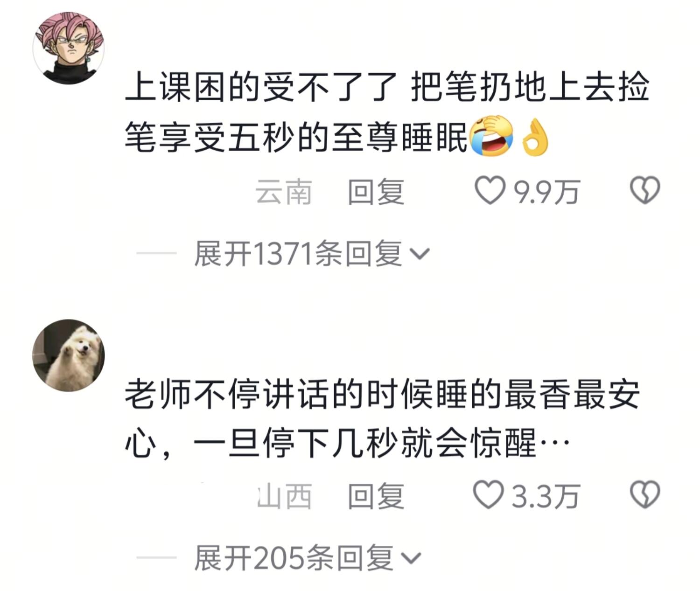This screenshot has width=700, height=591.
Task: Select the comment about teacher talking nonstop
Action: [383, 418]
